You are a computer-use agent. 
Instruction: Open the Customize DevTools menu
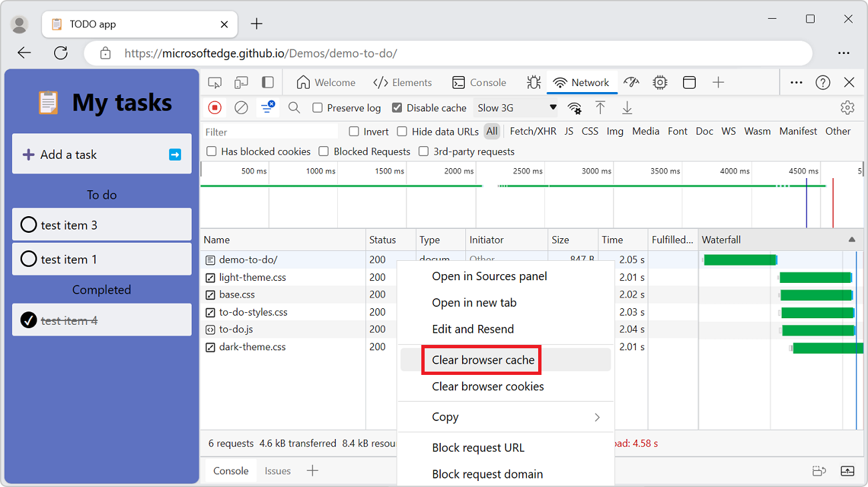(x=796, y=82)
